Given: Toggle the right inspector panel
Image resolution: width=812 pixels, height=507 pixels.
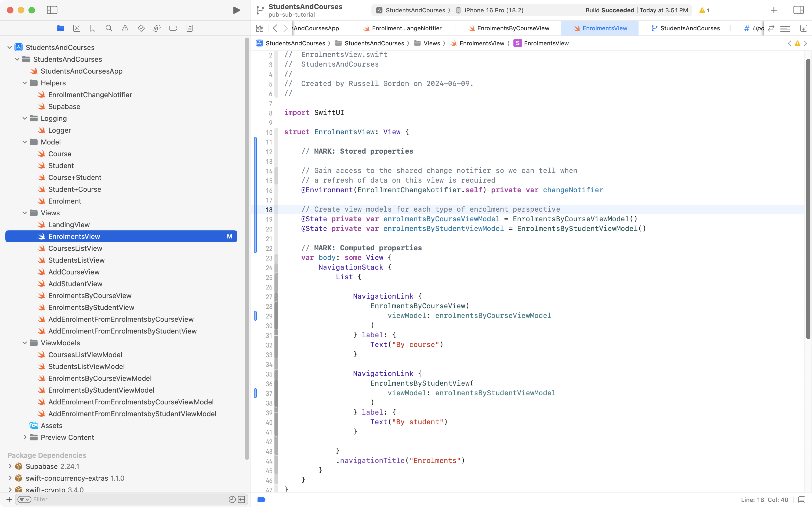Looking at the screenshot, I should (x=798, y=10).
